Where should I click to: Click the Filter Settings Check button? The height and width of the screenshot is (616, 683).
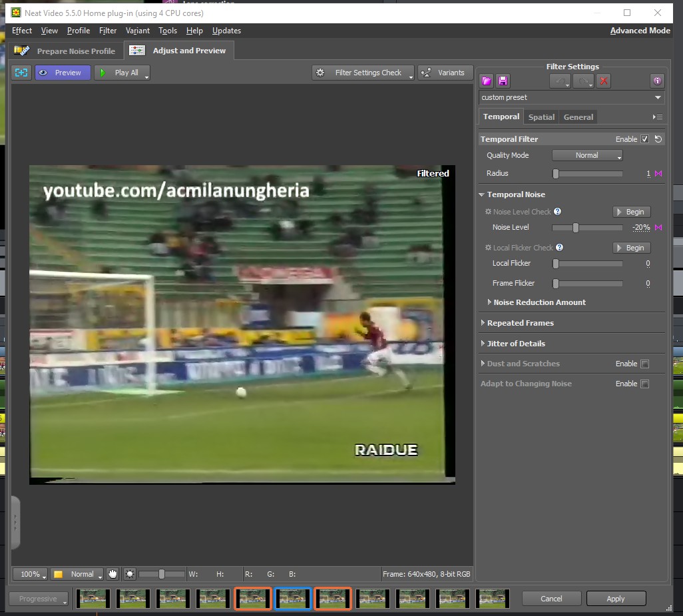click(x=363, y=73)
